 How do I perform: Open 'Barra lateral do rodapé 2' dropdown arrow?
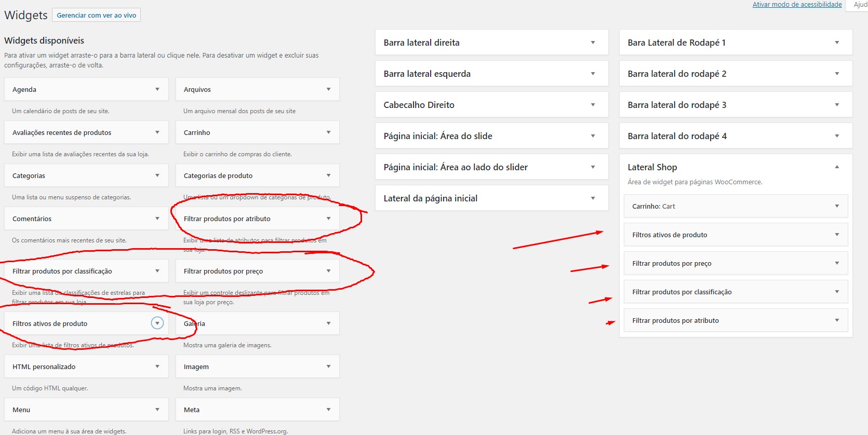[837, 74]
